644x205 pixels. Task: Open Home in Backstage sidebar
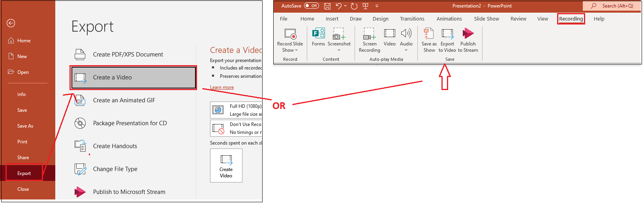[x=19, y=41]
